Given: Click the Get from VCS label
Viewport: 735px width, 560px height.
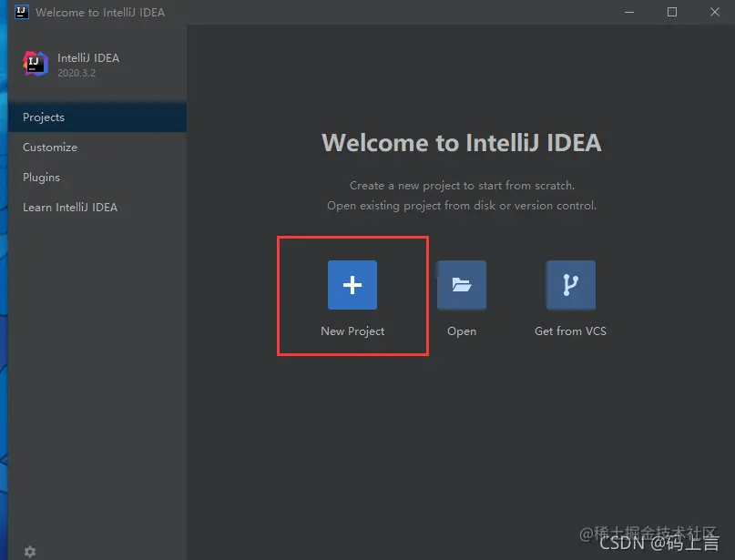Looking at the screenshot, I should [x=570, y=331].
